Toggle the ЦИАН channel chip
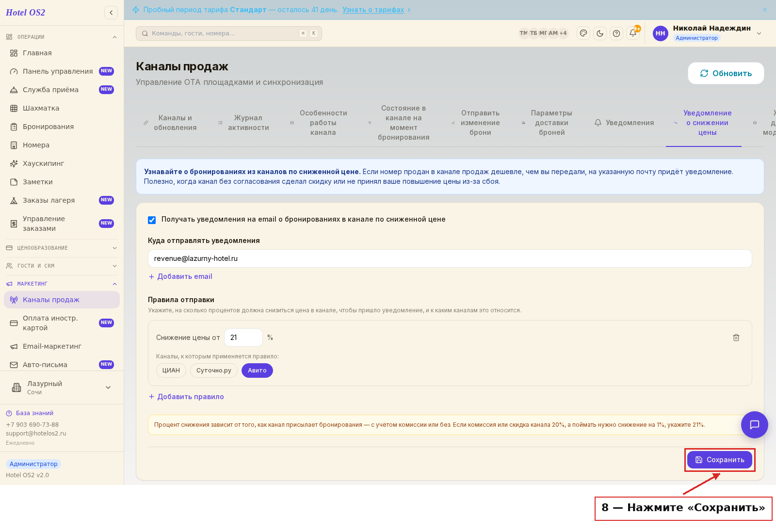This screenshot has width=776, height=532. [x=171, y=371]
